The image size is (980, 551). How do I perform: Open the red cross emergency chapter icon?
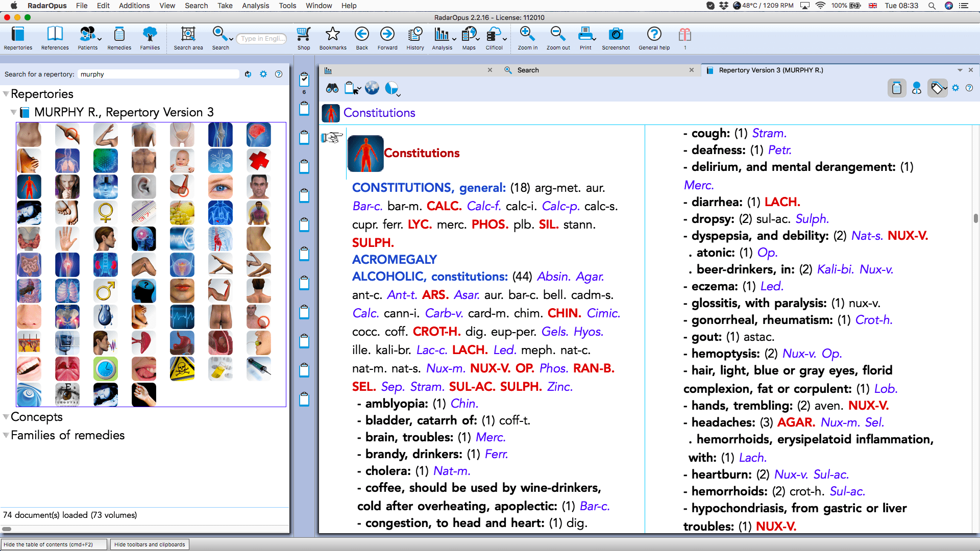click(259, 161)
